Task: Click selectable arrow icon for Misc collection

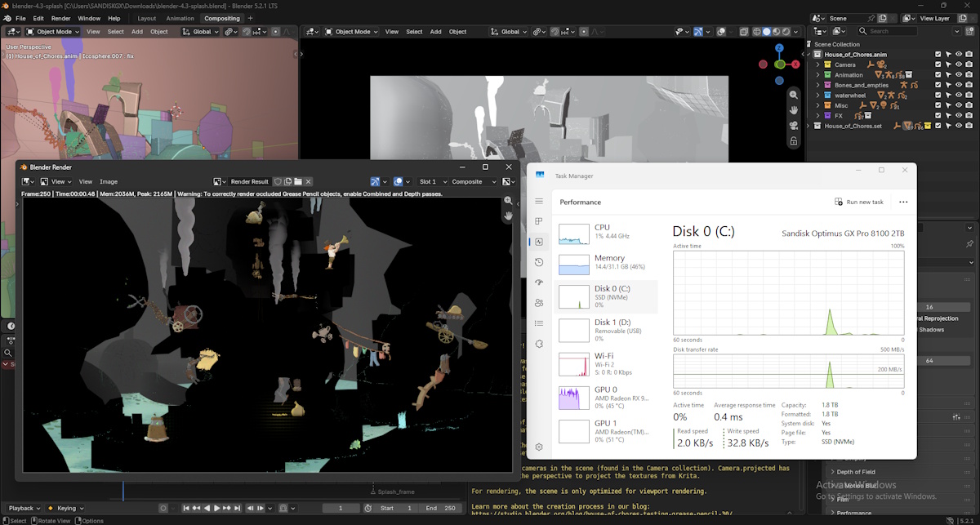Action: click(x=949, y=105)
